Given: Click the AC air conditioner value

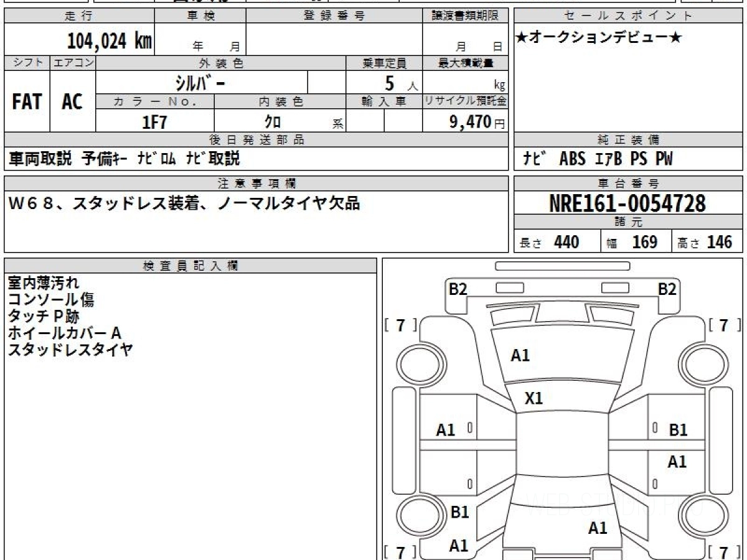Looking at the screenshot, I should pyautogui.click(x=72, y=102).
